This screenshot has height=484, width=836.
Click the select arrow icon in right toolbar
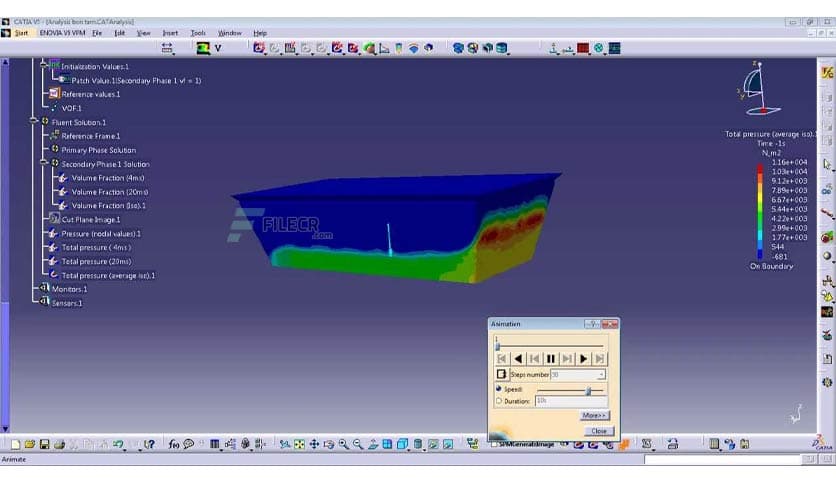click(x=827, y=164)
